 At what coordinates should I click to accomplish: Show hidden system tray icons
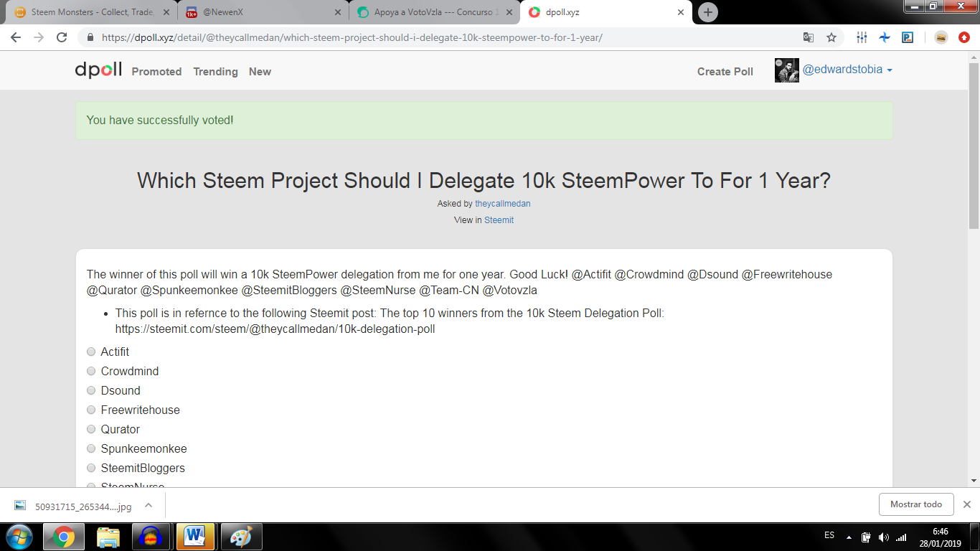tap(849, 537)
